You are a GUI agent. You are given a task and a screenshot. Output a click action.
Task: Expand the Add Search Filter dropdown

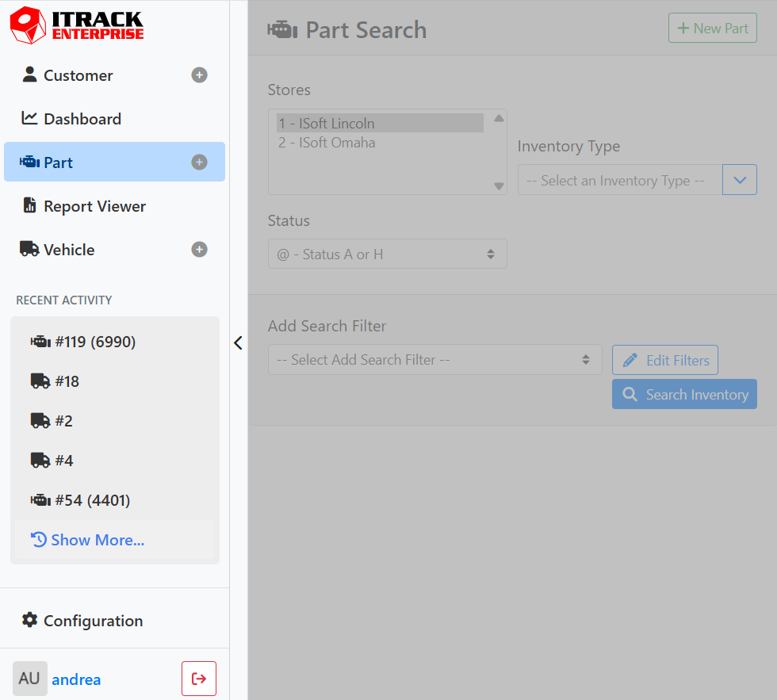434,360
